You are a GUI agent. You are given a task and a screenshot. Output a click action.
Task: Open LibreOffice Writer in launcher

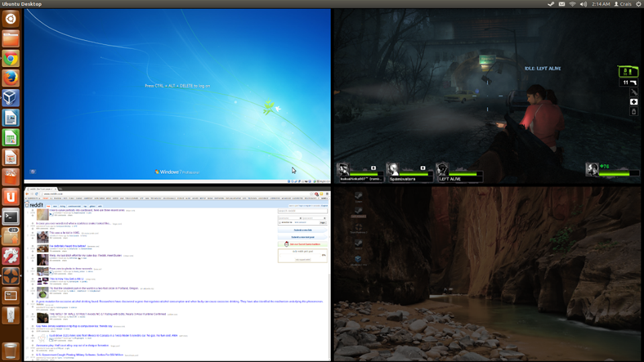click(11, 118)
